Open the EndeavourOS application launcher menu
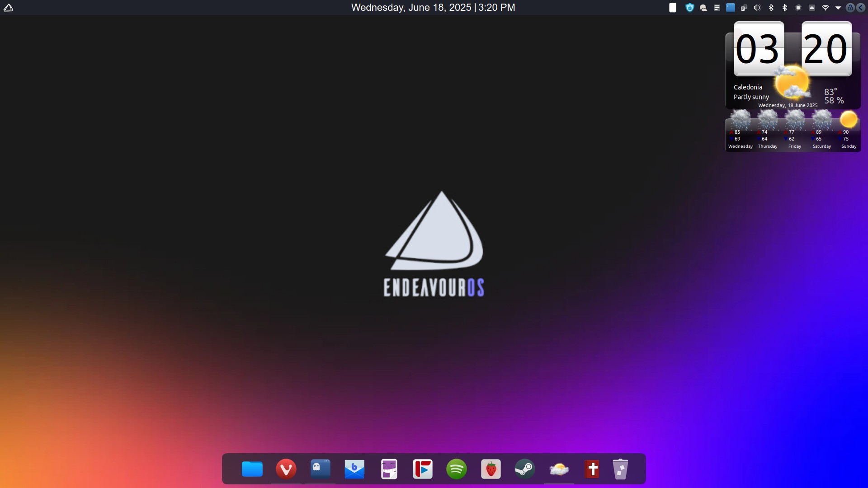 click(8, 7)
